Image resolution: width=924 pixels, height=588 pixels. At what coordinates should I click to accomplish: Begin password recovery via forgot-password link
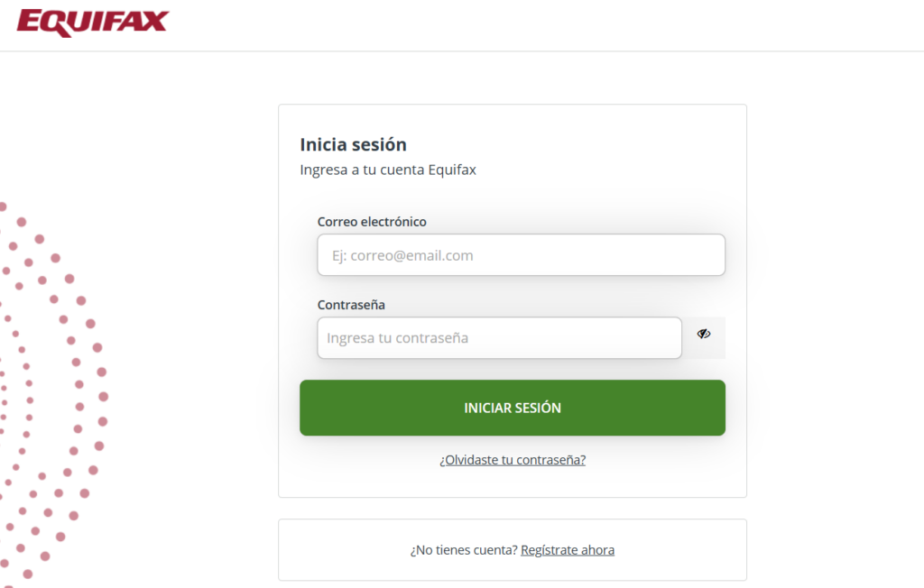(x=512, y=459)
